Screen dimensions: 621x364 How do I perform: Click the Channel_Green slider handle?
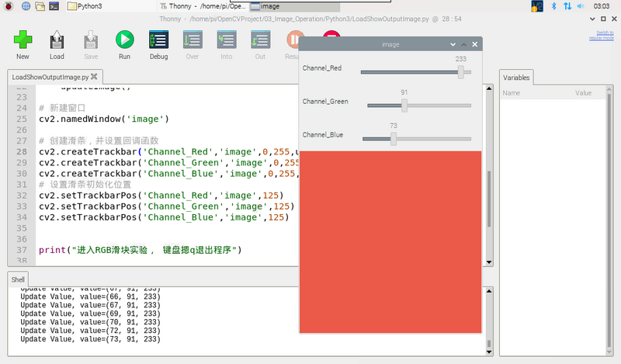tap(404, 106)
